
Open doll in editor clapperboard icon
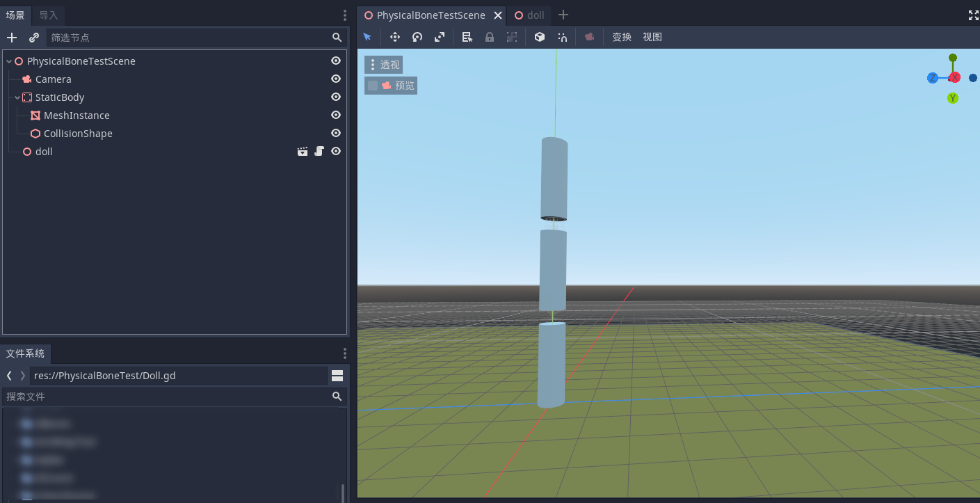(303, 151)
